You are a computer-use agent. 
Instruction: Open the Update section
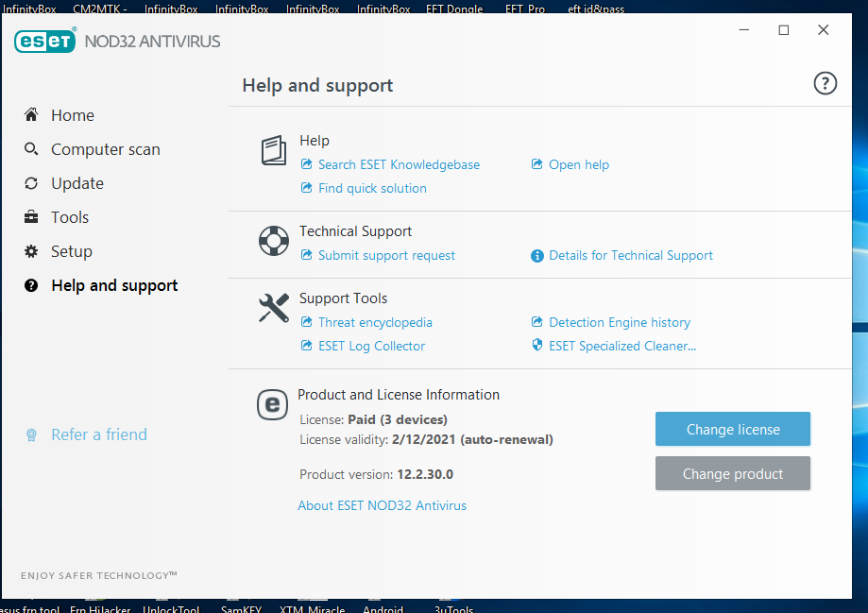click(77, 183)
